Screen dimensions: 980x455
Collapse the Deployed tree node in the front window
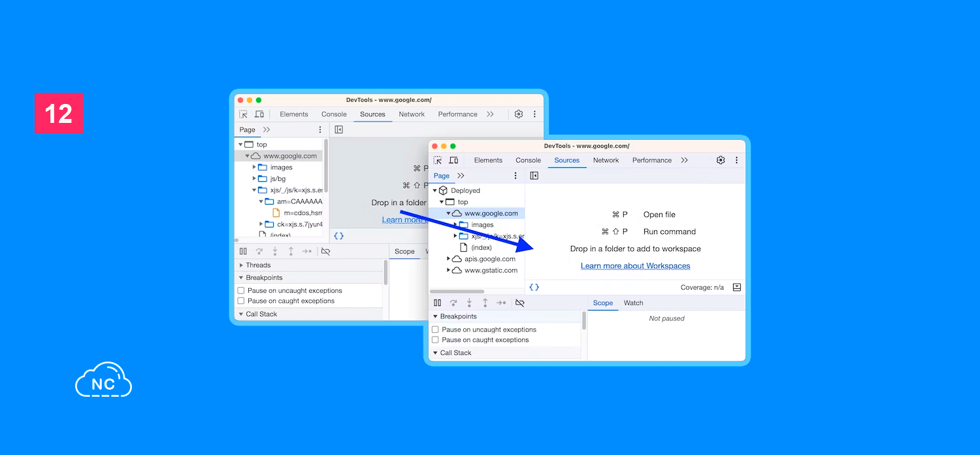click(x=435, y=190)
